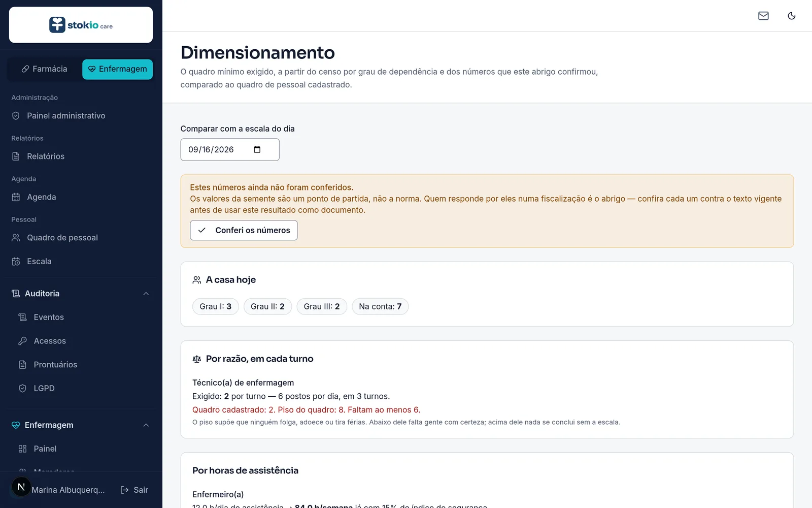
Task: Click the Prontuários file icon
Action: (22, 365)
